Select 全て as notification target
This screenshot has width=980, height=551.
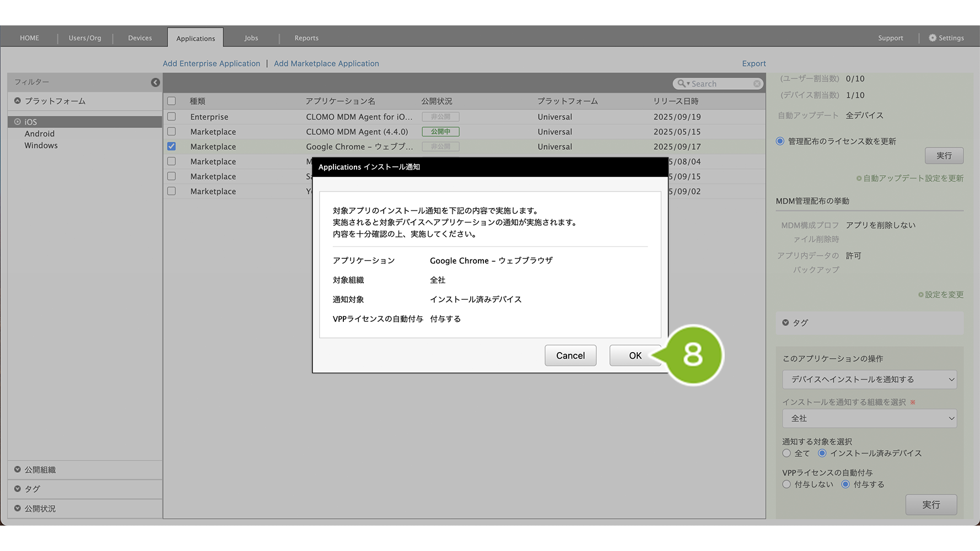[787, 453]
